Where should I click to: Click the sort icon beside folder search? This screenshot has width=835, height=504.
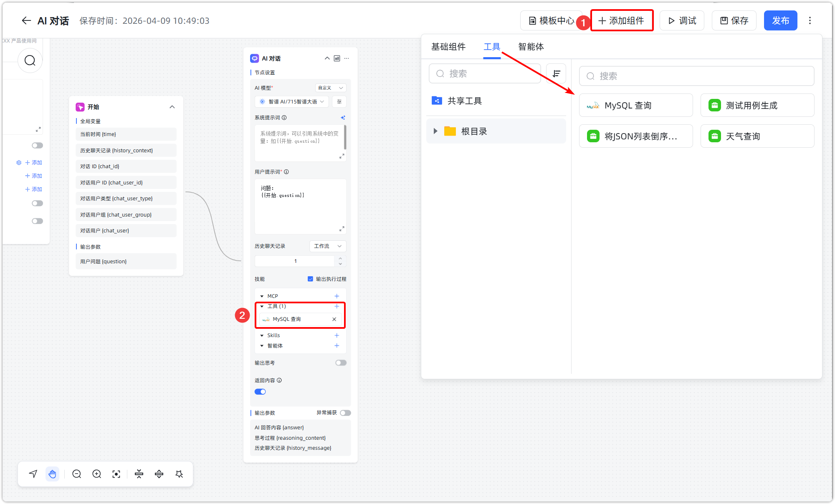click(x=556, y=74)
